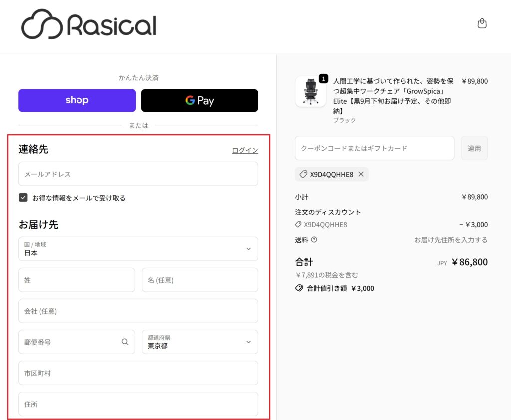This screenshot has width=511, height=420.
Task: Open the 国 / 地域 country dropdown
Action: [138, 249]
